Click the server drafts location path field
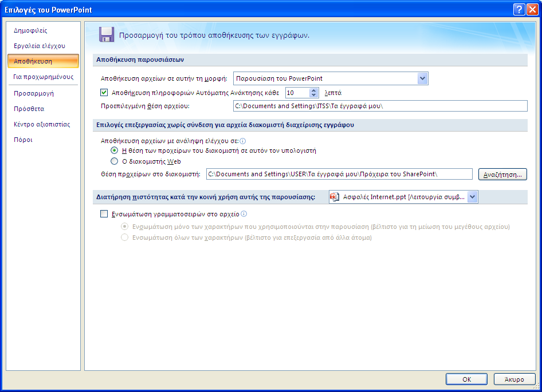This screenshot has height=392, width=542. point(339,174)
